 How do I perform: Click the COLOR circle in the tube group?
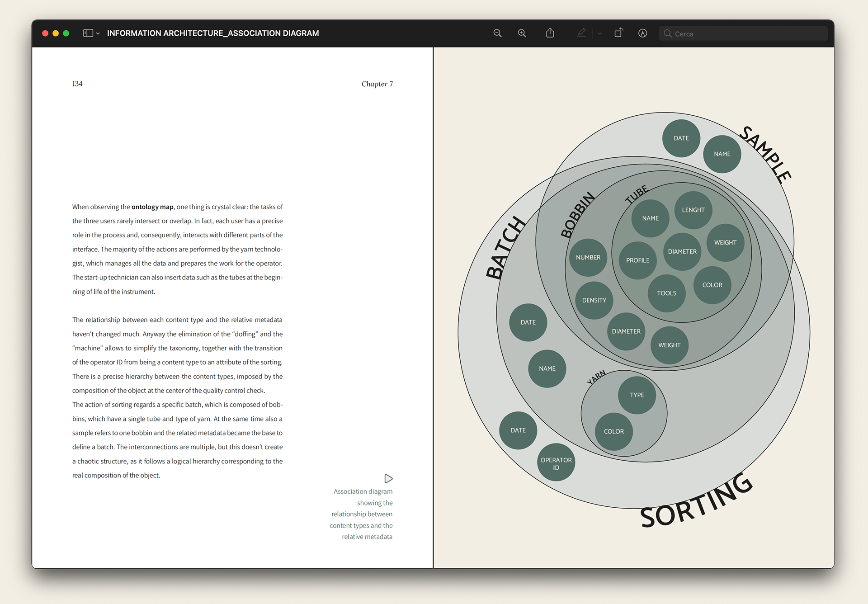[712, 285]
